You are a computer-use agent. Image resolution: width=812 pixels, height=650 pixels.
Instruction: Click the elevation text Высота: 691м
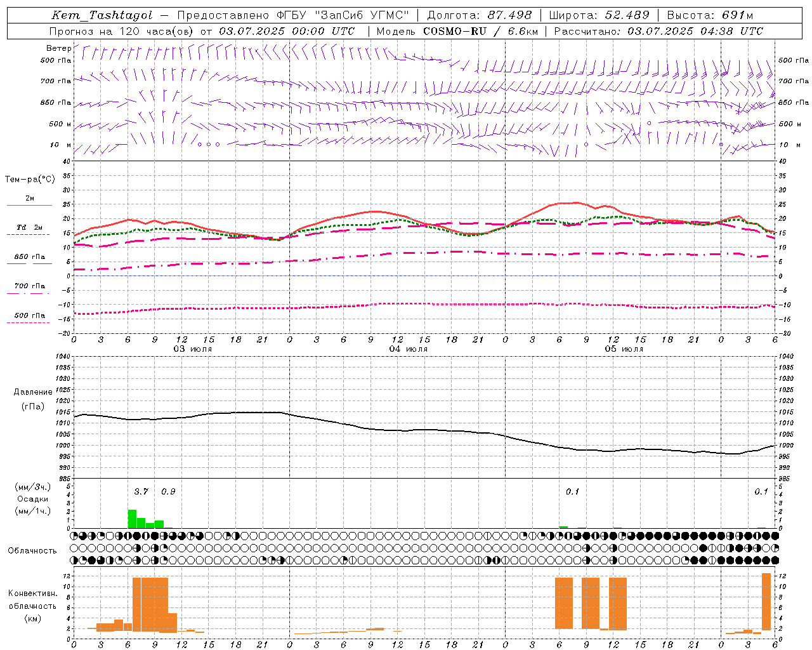[x=710, y=15]
